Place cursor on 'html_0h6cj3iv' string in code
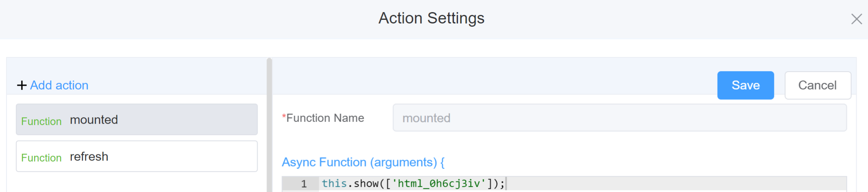Image resolution: width=868 pixels, height=192 pixels. point(438,184)
